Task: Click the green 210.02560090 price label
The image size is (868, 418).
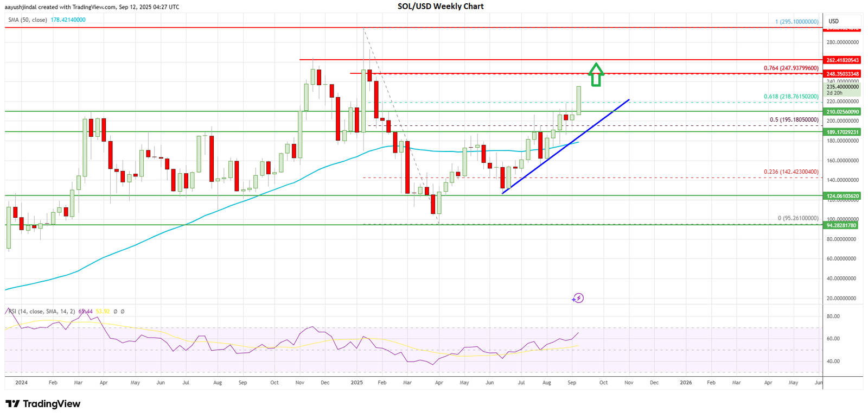Action: click(x=843, y=112)
